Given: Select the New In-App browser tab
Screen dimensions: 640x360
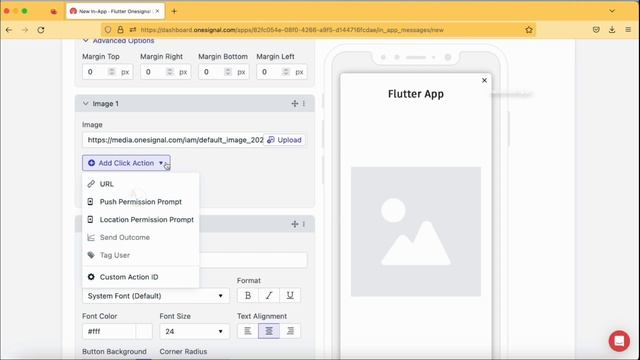Looking at the screenshot, I should [116, 11].
